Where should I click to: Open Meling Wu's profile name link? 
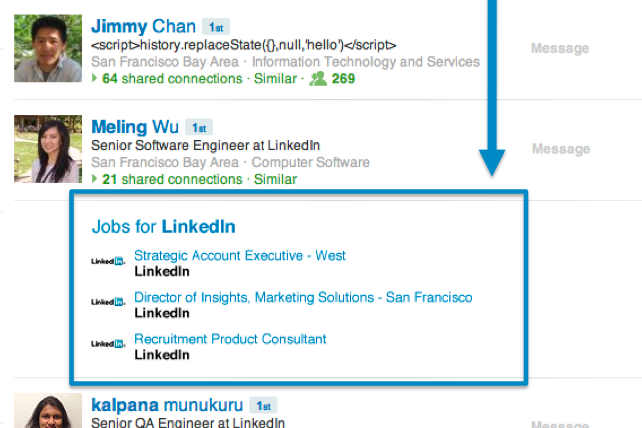[135, 127]
